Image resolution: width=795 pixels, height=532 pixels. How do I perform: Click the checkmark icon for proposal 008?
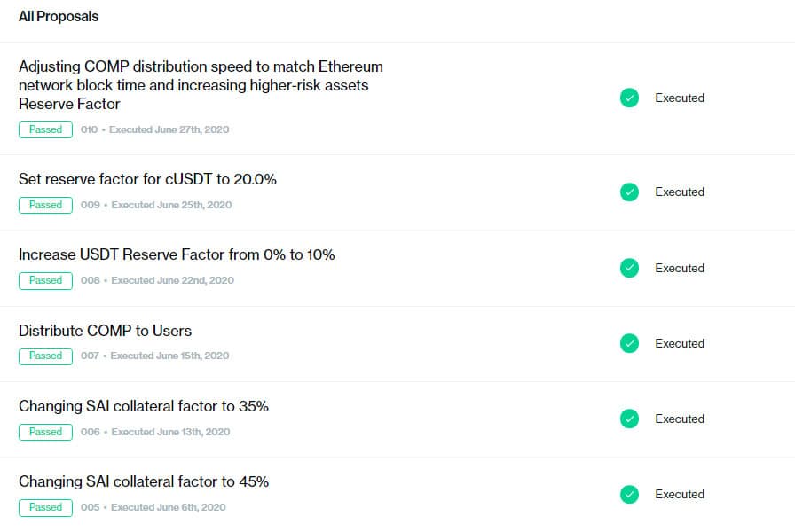(629, 268)
